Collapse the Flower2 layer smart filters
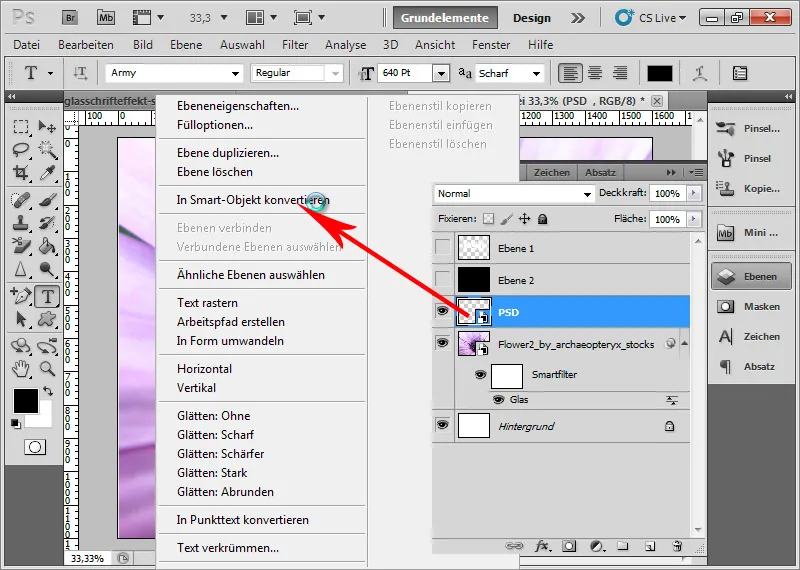Image resolution: width=800 pixels, height=570 pixels. point(684,343)
